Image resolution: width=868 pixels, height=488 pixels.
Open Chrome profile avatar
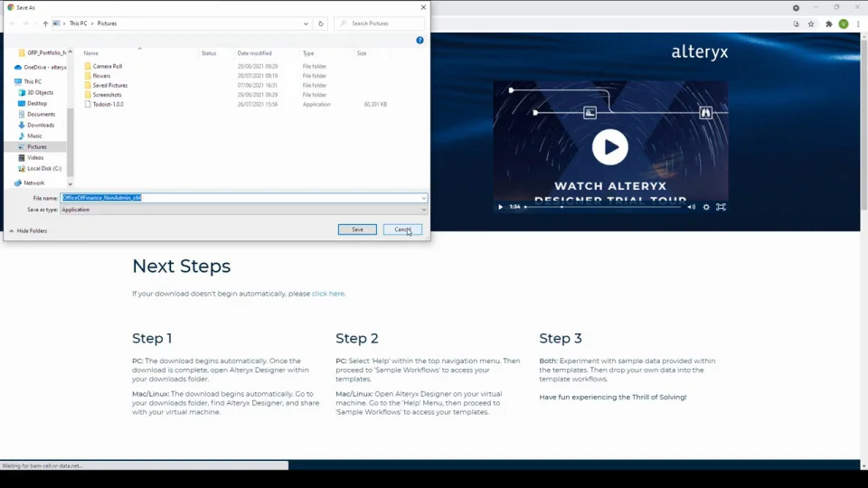click(844, 23)
